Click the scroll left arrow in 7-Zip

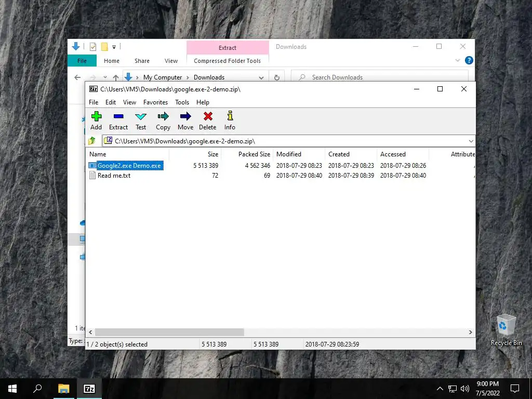tap(90, 332)
